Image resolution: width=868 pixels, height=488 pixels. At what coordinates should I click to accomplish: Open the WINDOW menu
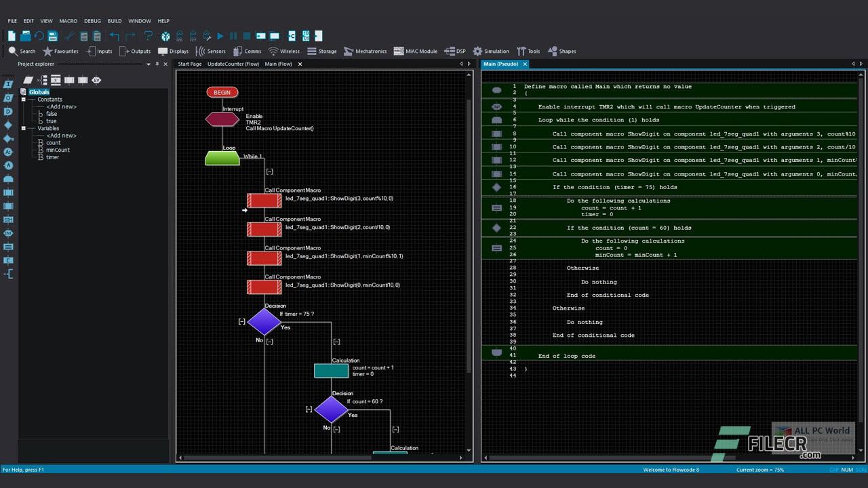(140, 21)
